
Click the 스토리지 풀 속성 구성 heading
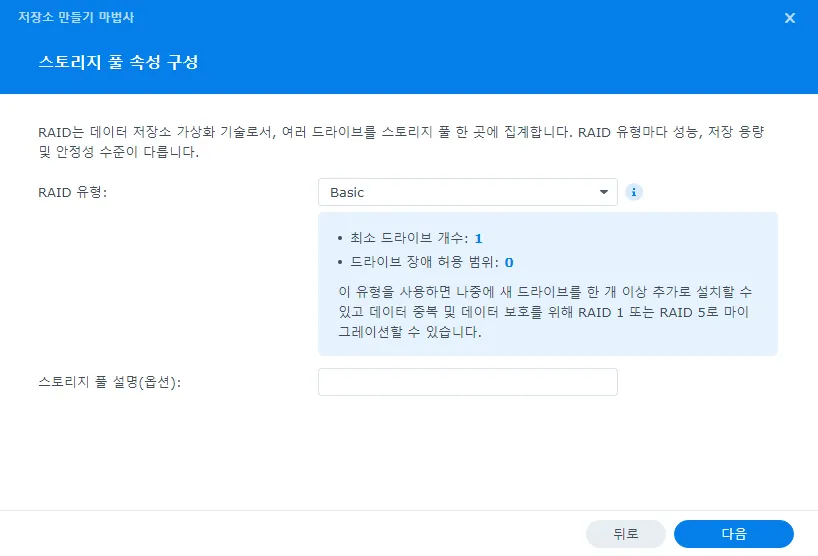click(118, 62)
